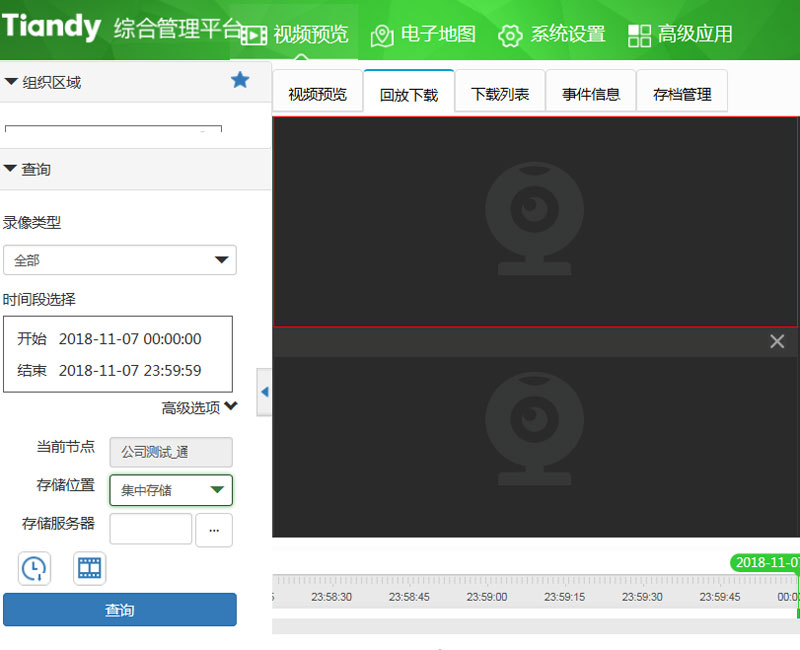Image resolution: width=800 pixels, height=650 pixels.
Task: Open the 视频预览 top navigation item
Action: pyautogui.click(x=294, y=34)
